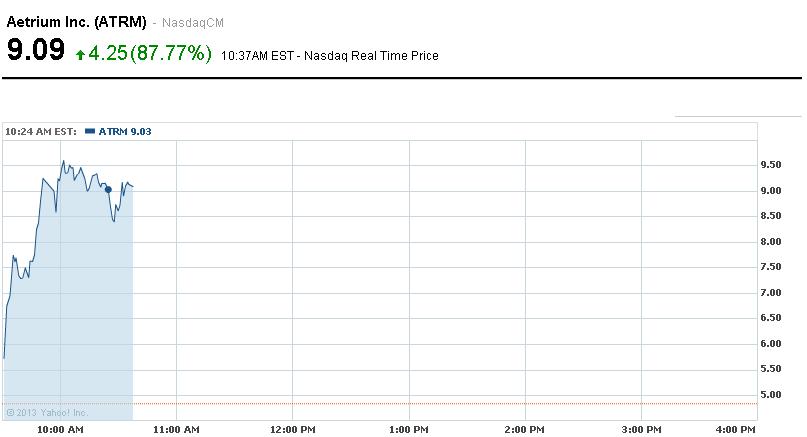
Task: Click the blue data point dot on chart line
Action: click(x=107, y=189)
